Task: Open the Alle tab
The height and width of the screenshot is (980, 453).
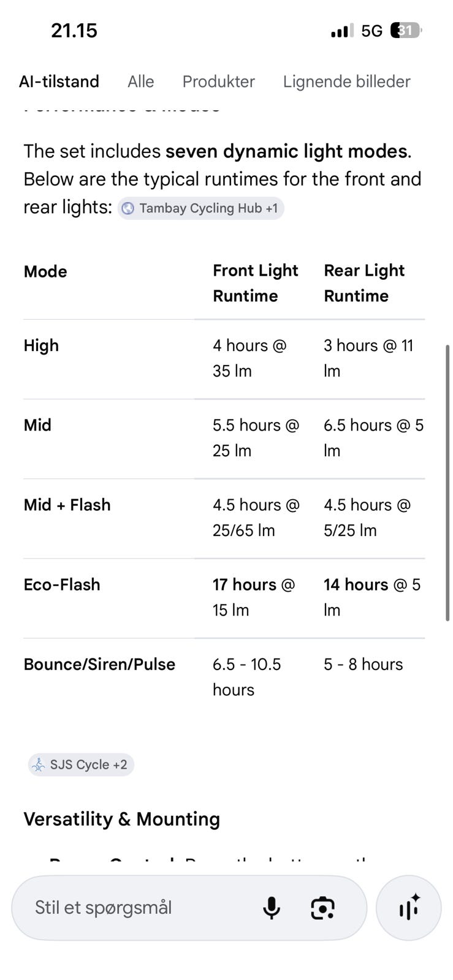Action: 140,81
